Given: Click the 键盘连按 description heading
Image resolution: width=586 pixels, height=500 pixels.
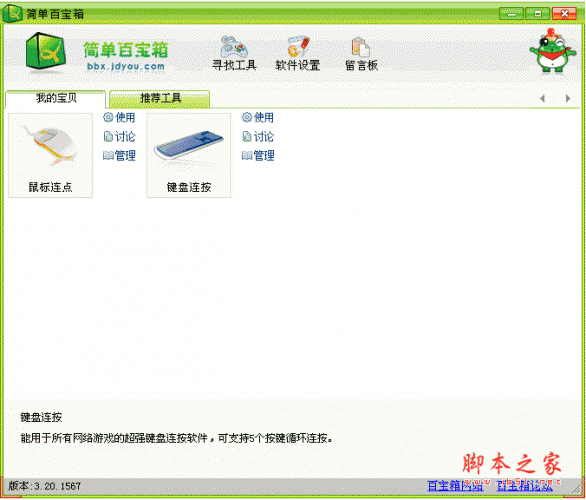Looking at the screenshot, I should pyautogui.click(x=41, y=417).
